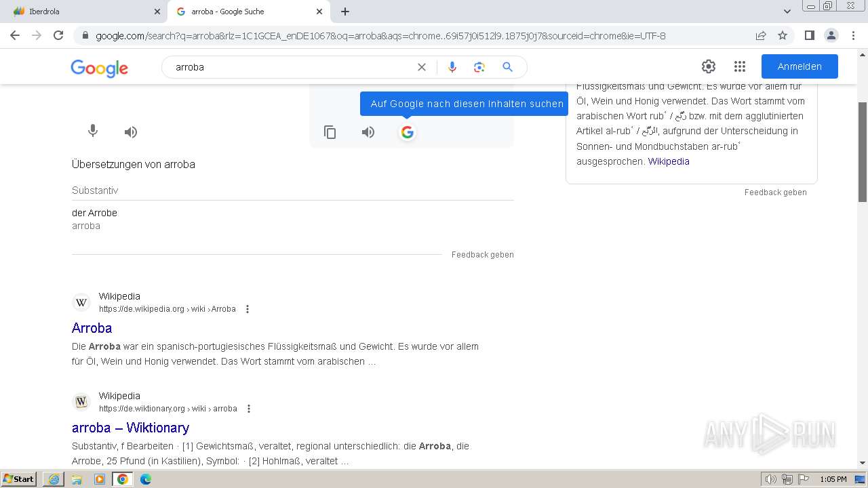Start voice search with the microphone icon
The height and width of the screenshot is (488, 868).
point(452,67)
